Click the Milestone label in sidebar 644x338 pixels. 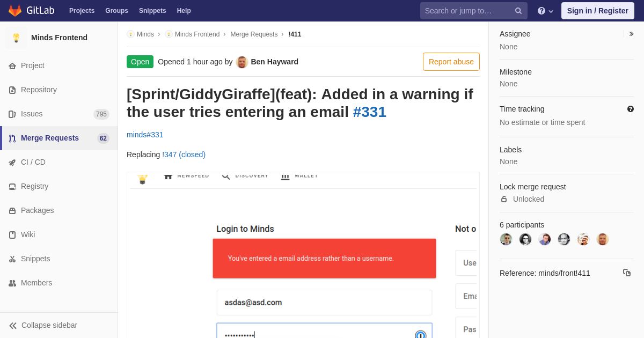pyautogui.click(x=516, y=72)
